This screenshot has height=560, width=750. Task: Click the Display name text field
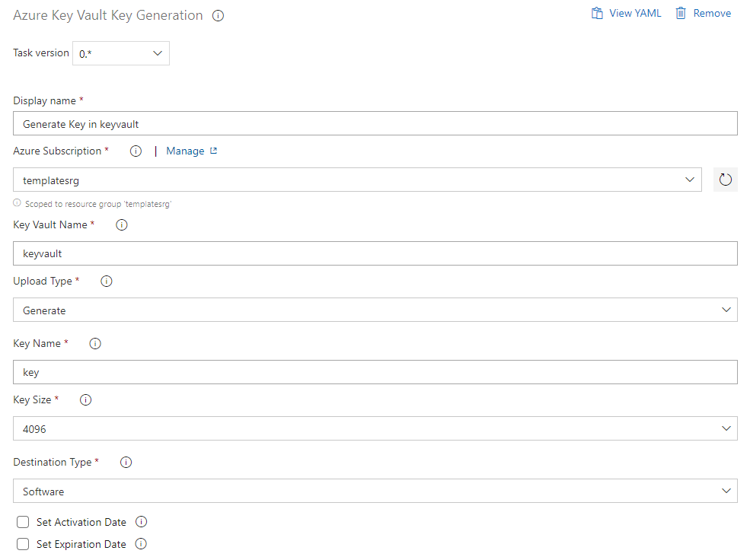(x=375, y=123)
